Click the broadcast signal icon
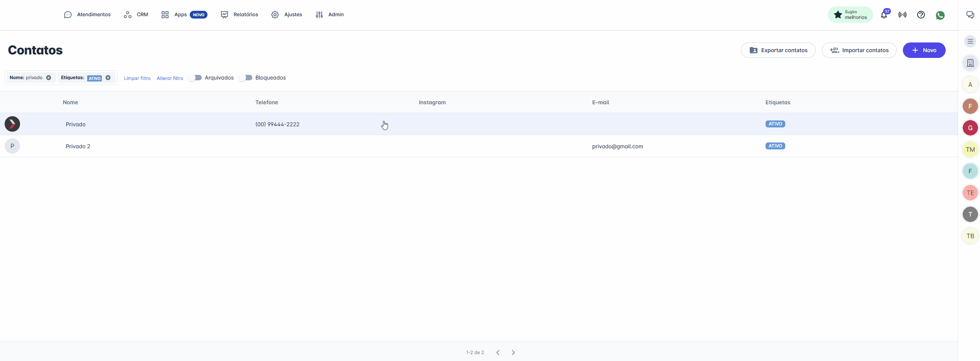 pos(902,15)
